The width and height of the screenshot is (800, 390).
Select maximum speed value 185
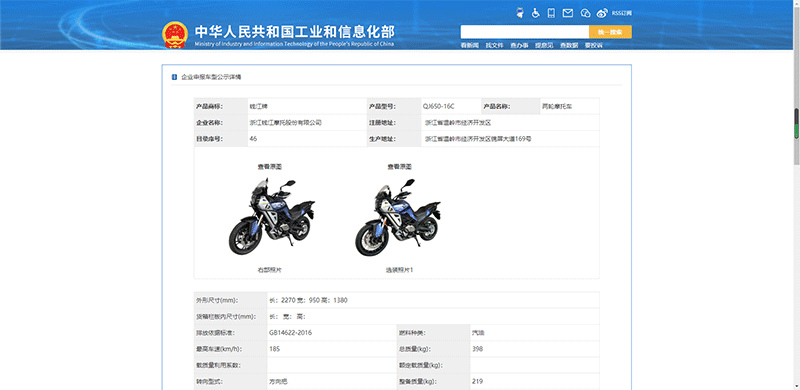point(274,349)
